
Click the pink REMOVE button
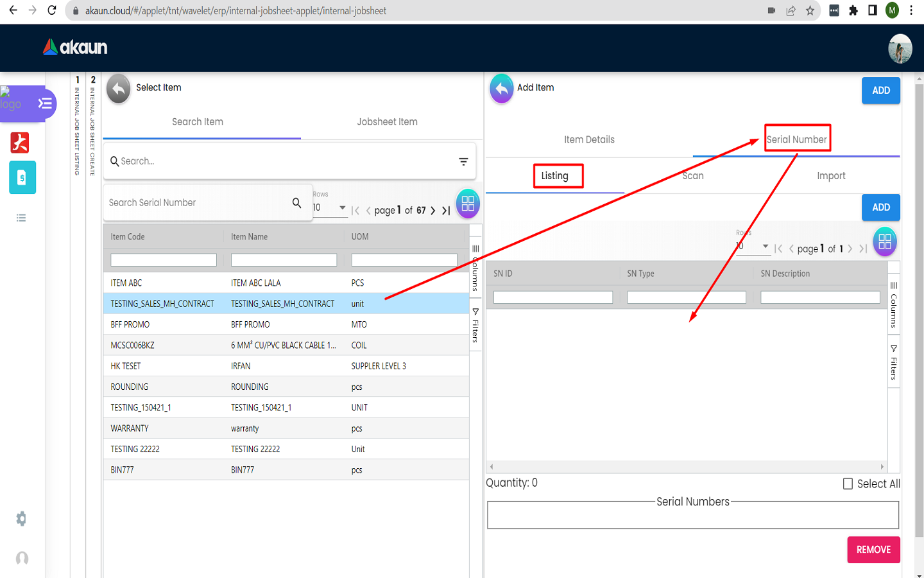(873, 550)
